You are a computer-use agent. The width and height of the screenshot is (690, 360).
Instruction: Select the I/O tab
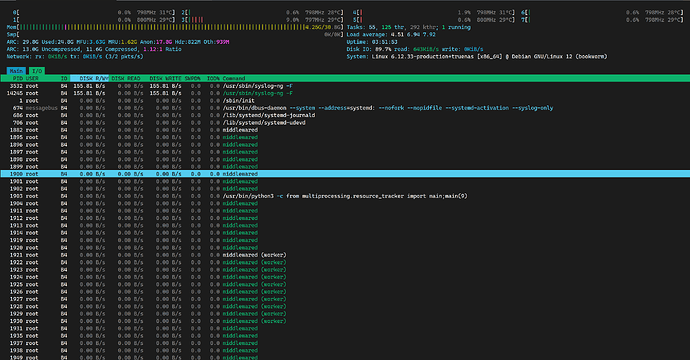tap(37, 71)
